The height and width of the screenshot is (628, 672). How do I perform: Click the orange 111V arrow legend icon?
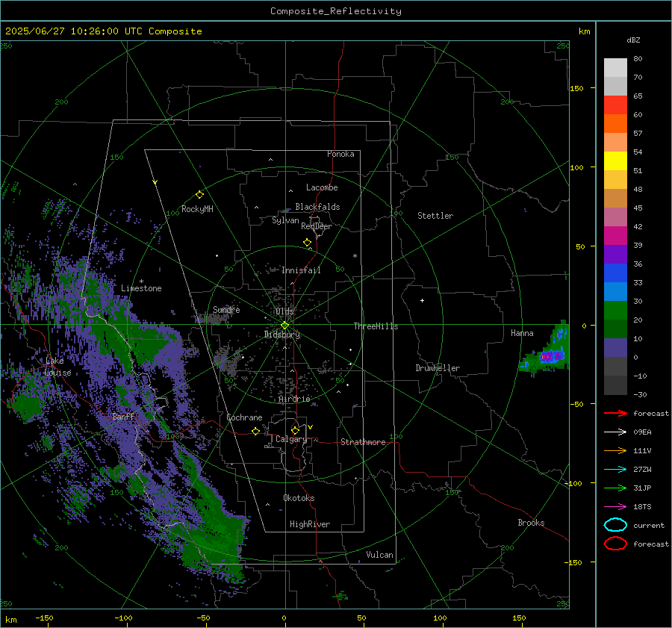[615, 450]
